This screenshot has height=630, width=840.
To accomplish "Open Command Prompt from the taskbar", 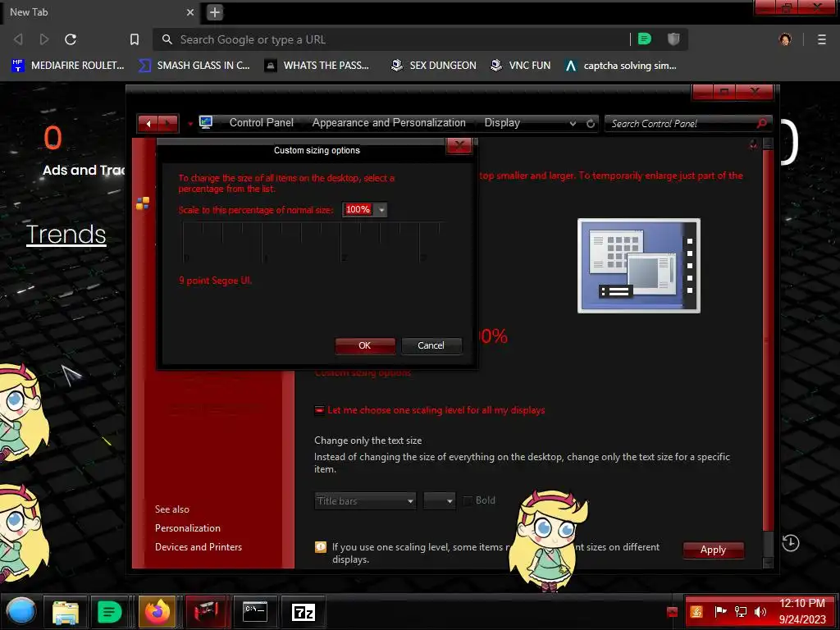I will tap(255, 612).
